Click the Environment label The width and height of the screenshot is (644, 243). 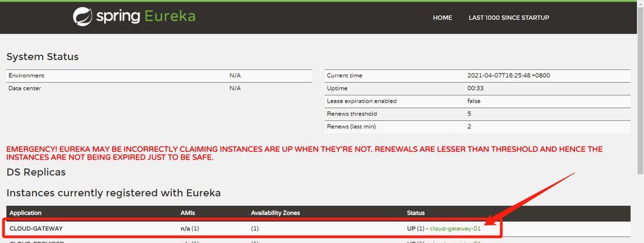[x=26, y=76]
